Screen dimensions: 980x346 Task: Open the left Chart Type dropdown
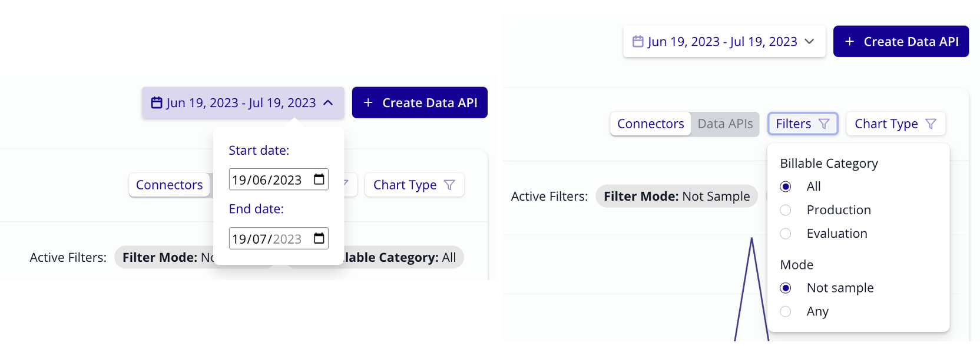coord(414,185)
